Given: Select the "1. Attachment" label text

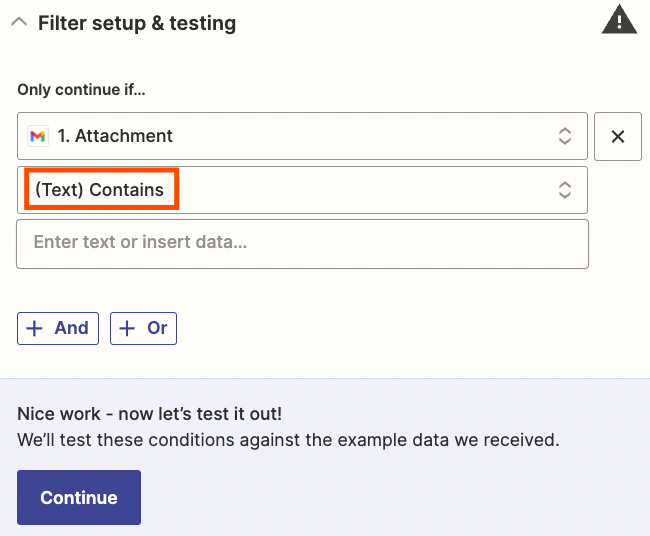Looking at the screenshot, I should [x=115, y=136].
